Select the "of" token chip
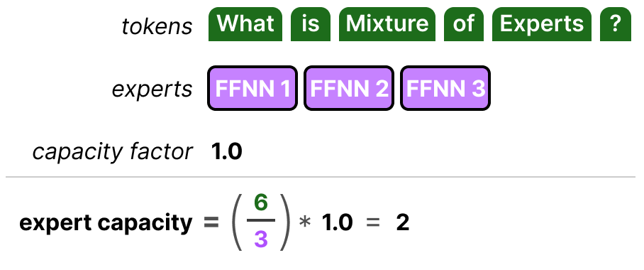 coord(464,24)
